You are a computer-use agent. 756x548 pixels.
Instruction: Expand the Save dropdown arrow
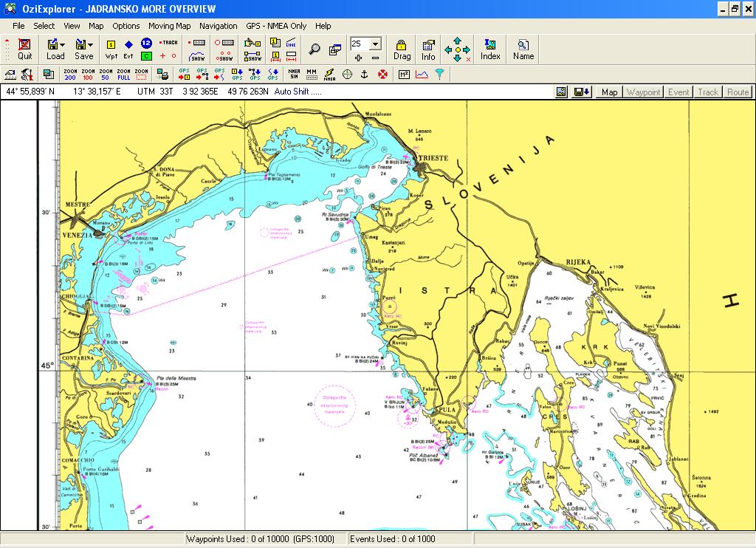tap(90, 44)
